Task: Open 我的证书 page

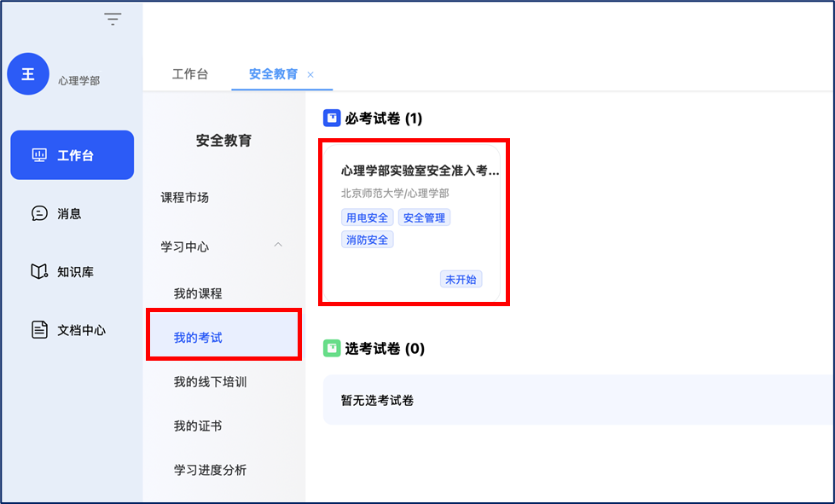Action: 198,426
